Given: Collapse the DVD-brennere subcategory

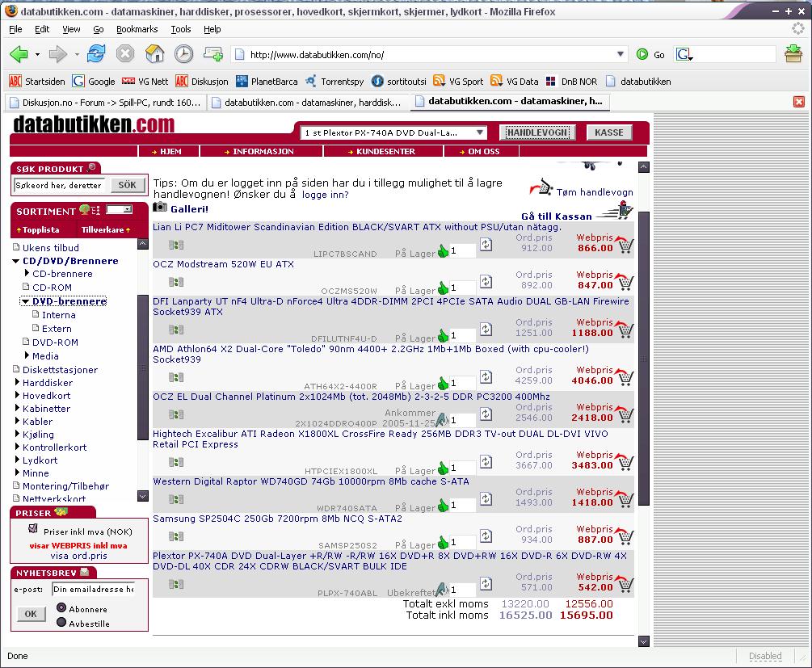Looking at the screenshot, I should 25,300.
